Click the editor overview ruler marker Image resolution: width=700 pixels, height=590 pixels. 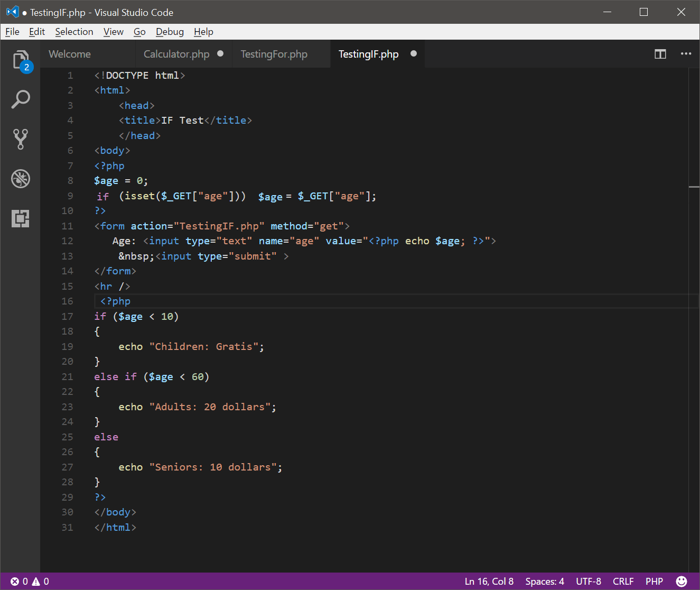pos(694,187)
